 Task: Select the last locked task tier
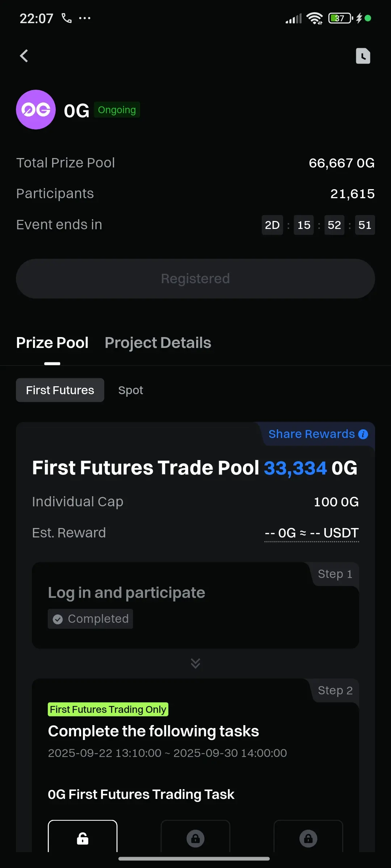pyautogui.click(x=308, y=836)
